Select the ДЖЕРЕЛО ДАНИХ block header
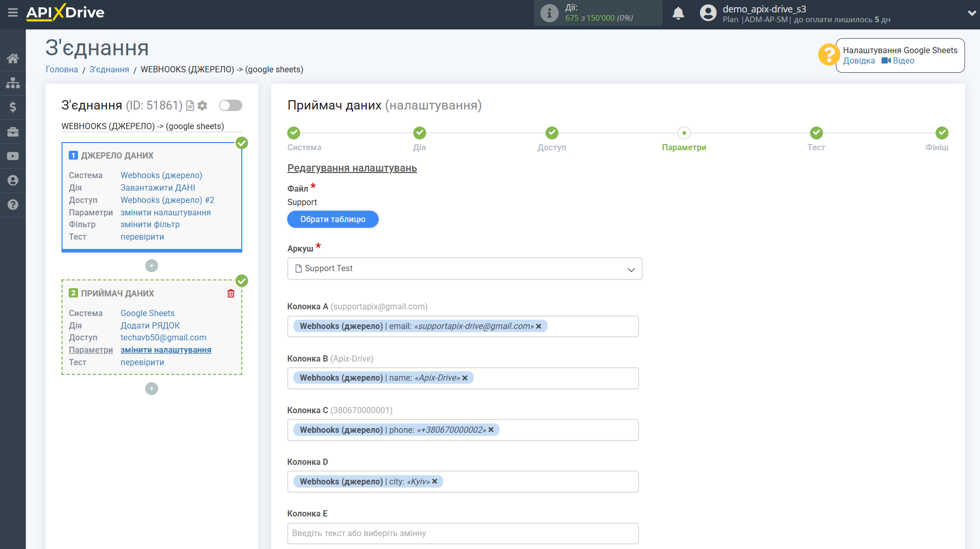The image size is (980, 549). point(117,155)
